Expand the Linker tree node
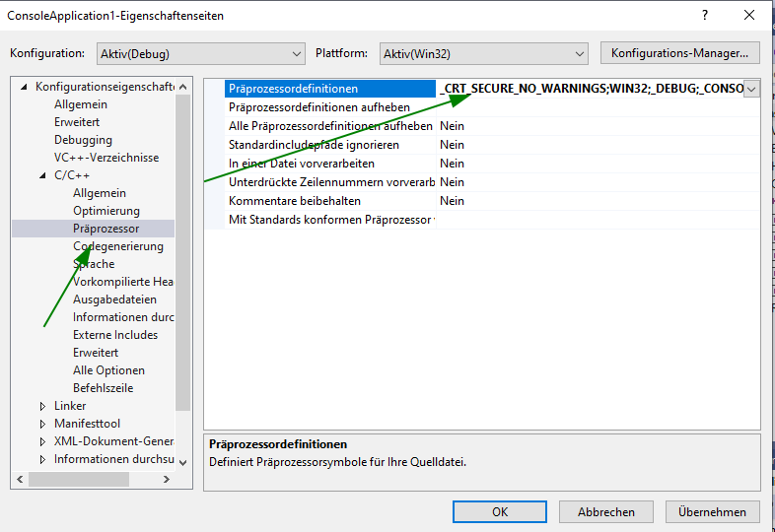 click(42, 406)
